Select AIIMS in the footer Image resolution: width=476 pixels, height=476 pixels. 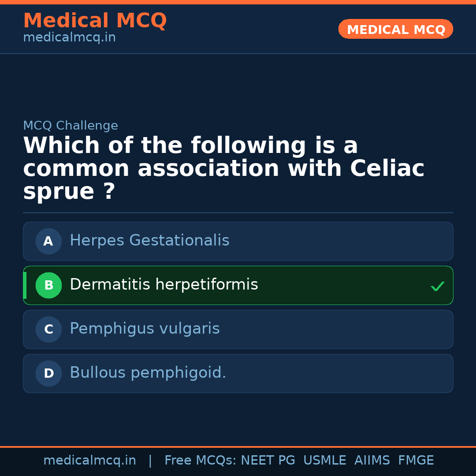click(x=372, y=461)
